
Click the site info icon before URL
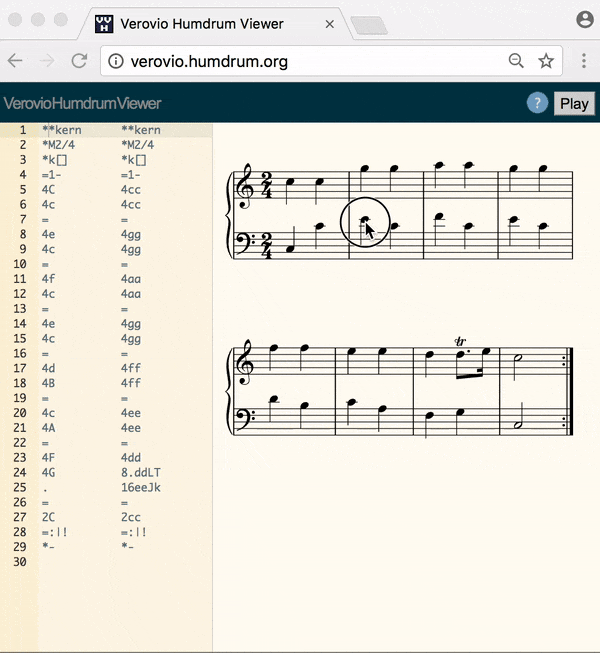[116, 61]
